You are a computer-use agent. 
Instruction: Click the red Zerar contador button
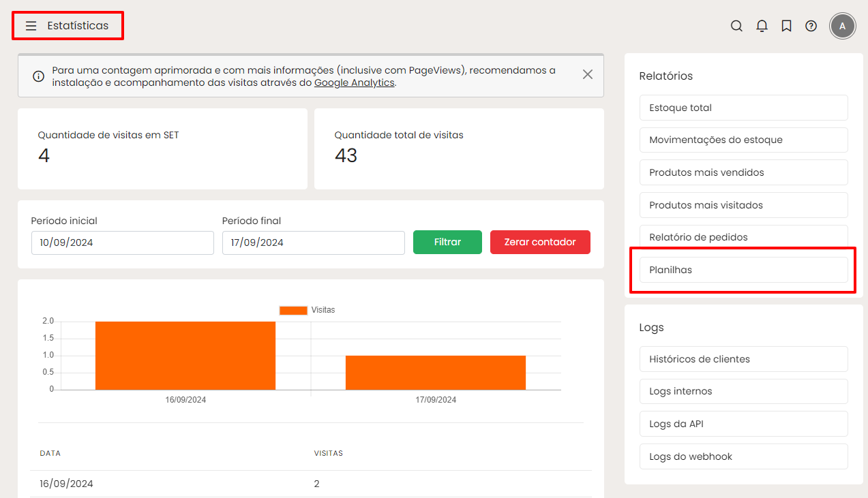pos(539,242)
